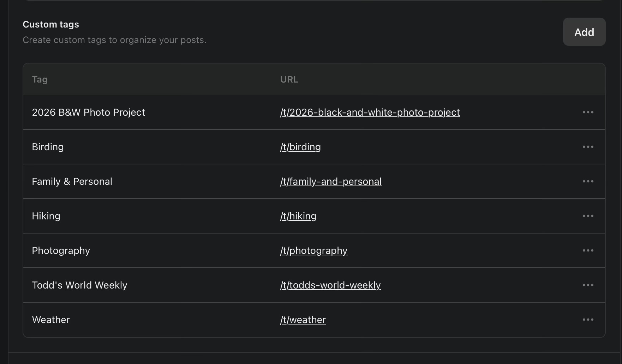Open the /t/2026-black-and-white-photo-project link
This screenshot has height=364, width=622.
pyautogui.click(x=370, y=112)
